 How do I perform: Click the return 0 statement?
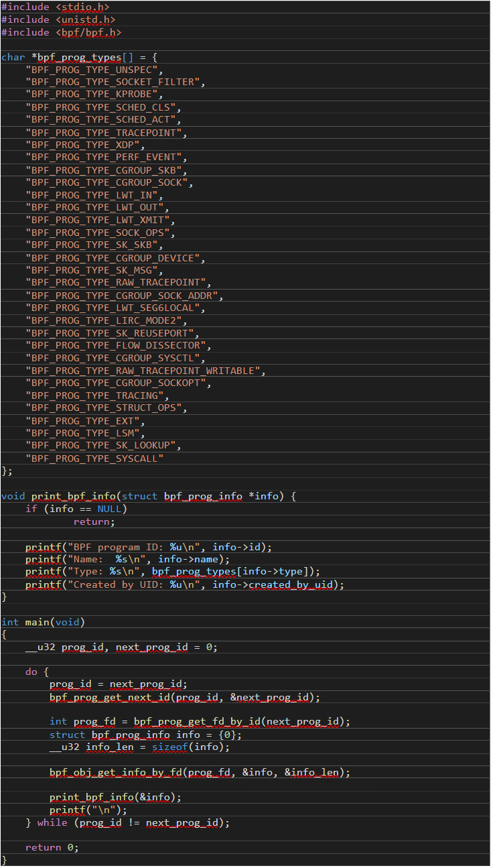pyautogui.click(x=52, y=847)
